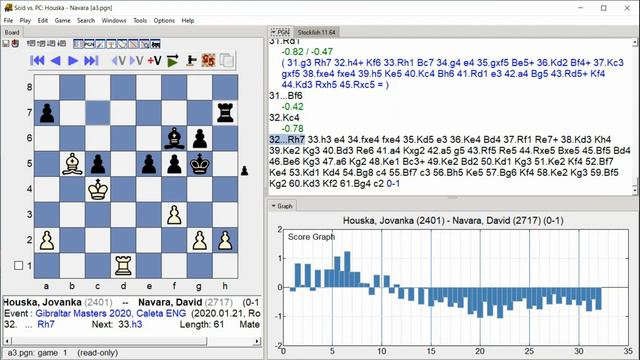
Task: Start autoplay with the green arrow icon
Action: click(173, 60)
